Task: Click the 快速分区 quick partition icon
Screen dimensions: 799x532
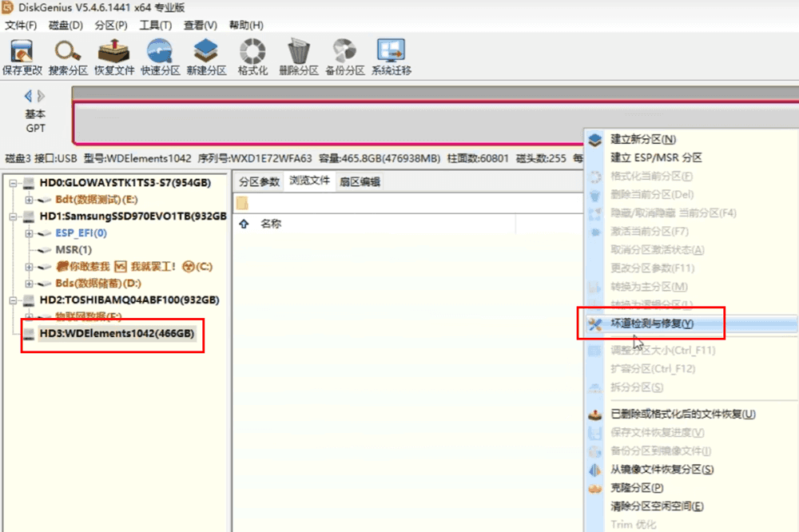Action: 161,56
